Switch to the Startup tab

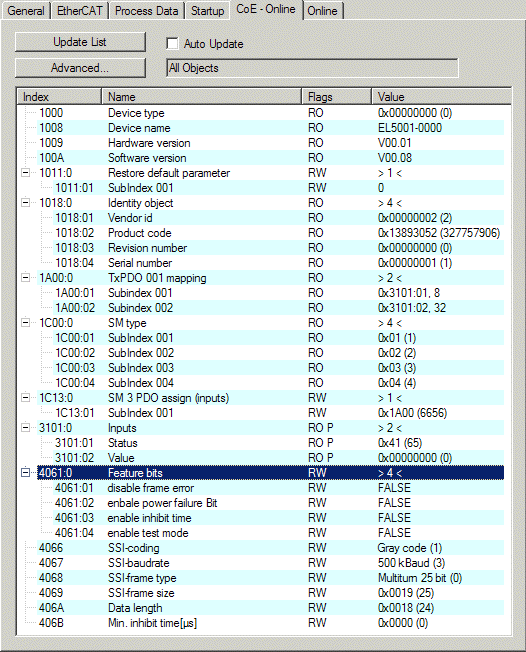[207, 10]
